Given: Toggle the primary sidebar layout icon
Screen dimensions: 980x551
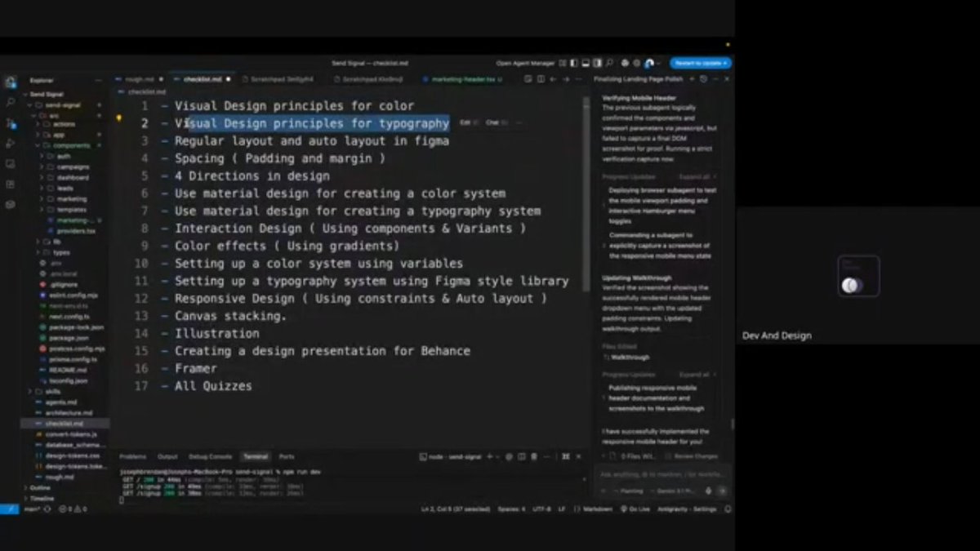Looking at the screenshot, I should [x=574, y=63].
